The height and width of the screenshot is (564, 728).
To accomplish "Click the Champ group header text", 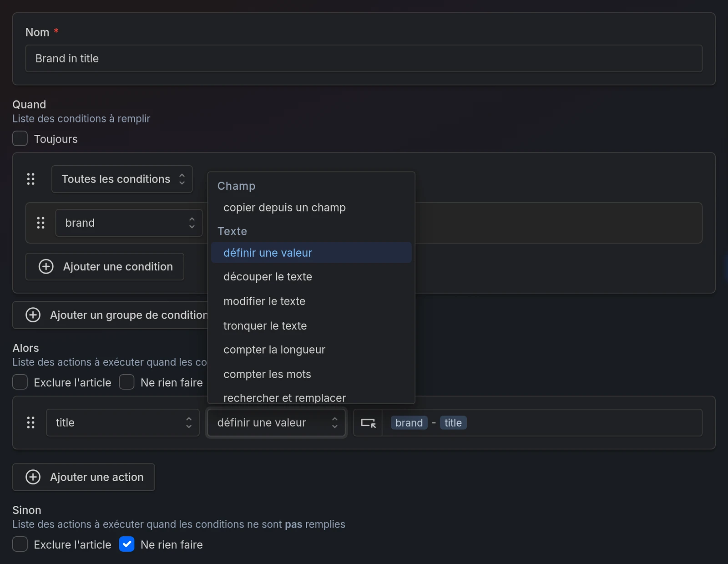I will pos(237,186).
